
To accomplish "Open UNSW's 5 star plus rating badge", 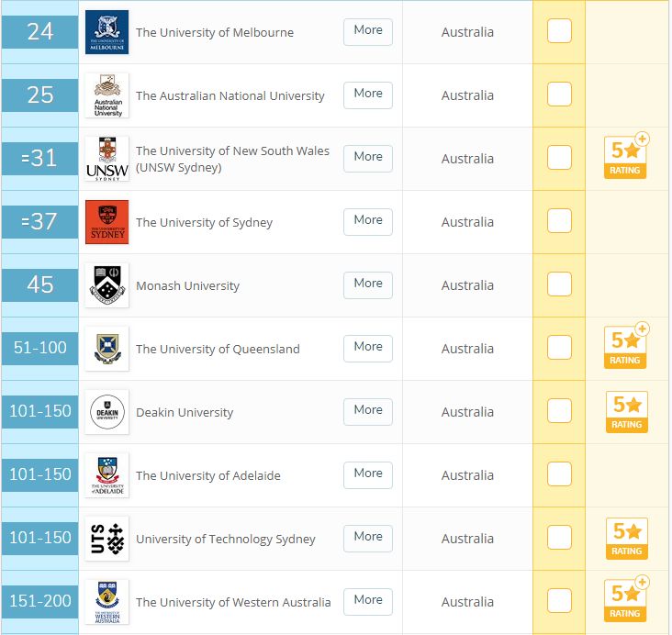I will [x=626, y=156].
